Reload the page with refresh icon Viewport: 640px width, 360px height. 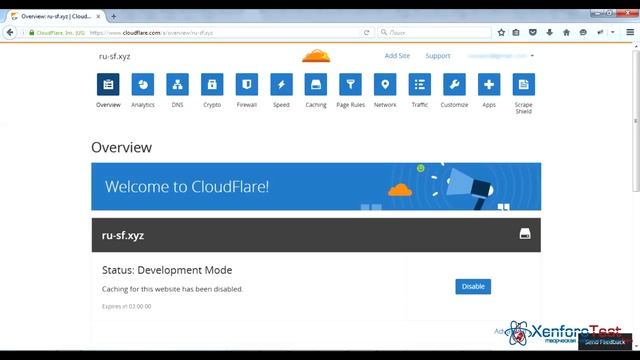point(367,33)
